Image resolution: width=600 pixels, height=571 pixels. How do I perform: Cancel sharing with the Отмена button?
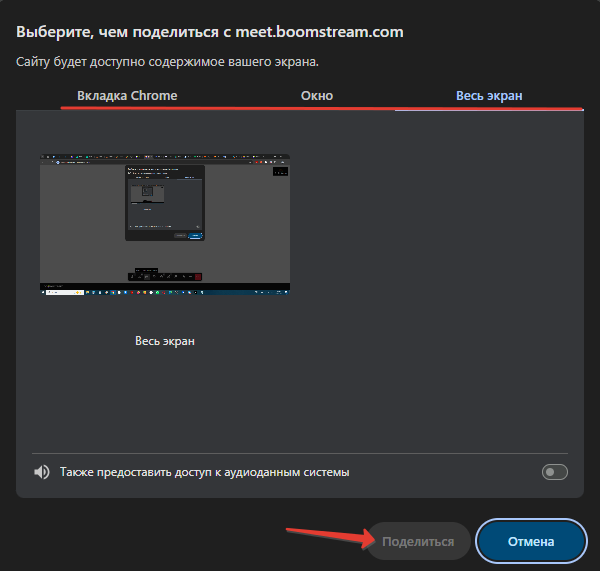(531, 542)
